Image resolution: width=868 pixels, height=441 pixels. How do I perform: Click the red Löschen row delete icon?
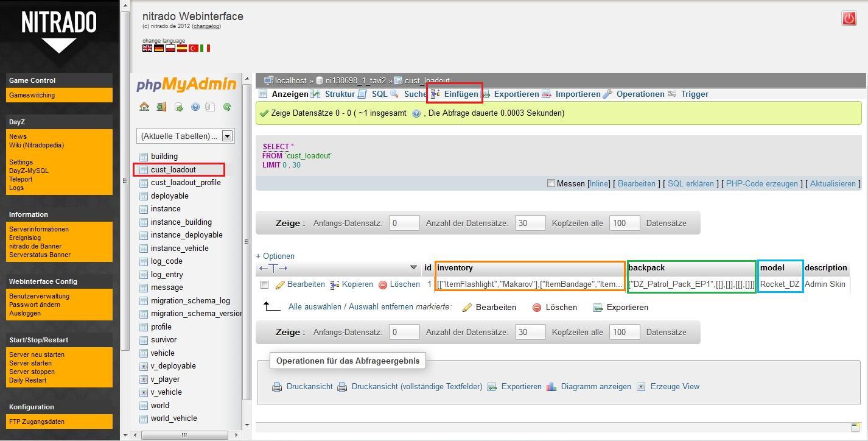tap(383, 284)
